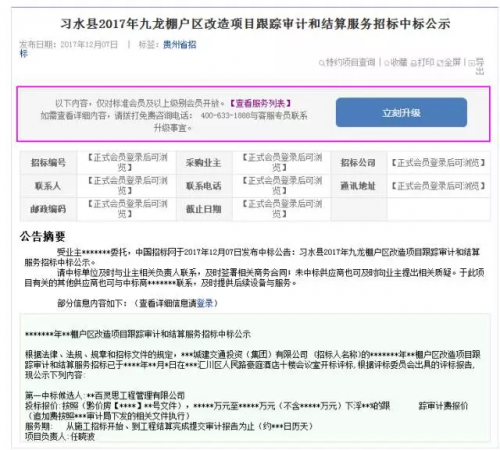Click the locked value beside 联系电话
Image resolution: width=500 pixels, height=450 pixels.
[x=282, y=186]
